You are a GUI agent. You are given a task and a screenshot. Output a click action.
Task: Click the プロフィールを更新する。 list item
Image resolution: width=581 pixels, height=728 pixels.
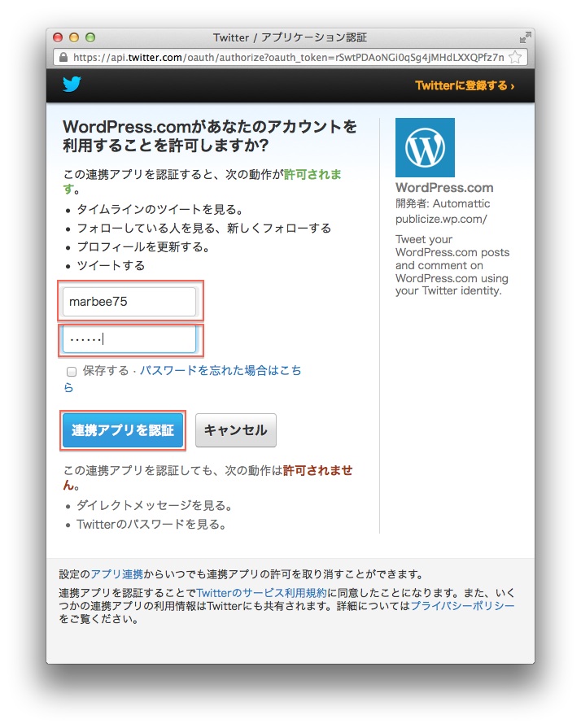(x=144, y=246)
